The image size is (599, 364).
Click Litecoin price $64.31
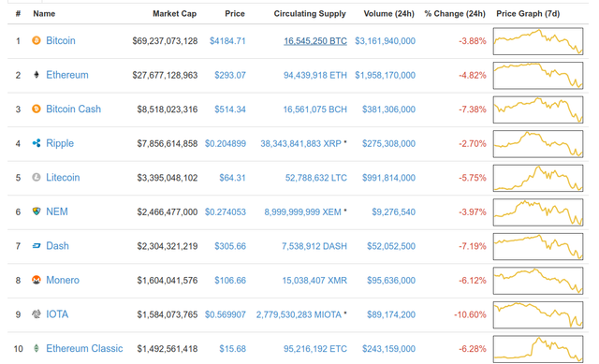click(232, 178)
